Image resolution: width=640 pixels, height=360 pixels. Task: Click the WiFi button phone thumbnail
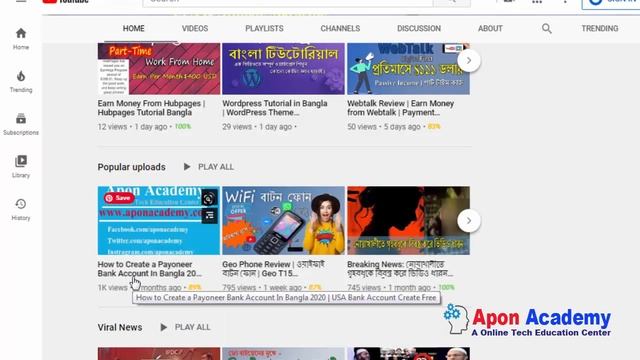283,221
